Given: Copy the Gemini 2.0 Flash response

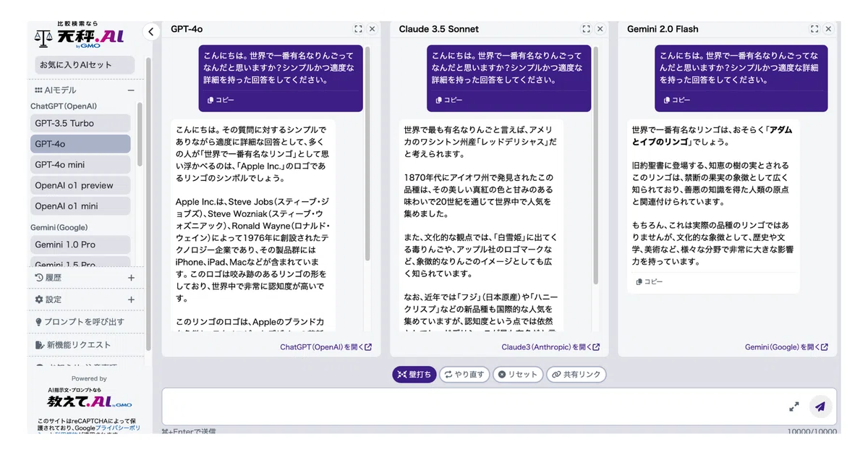Looking at the screenshot, I should (649, 281).
